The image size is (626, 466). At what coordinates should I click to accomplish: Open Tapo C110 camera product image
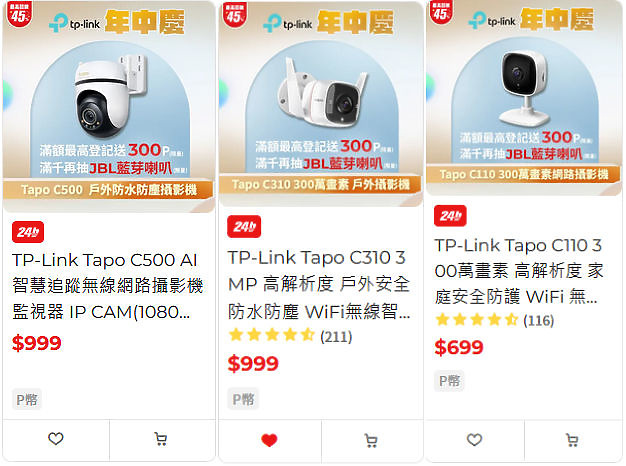pos(524,98)
